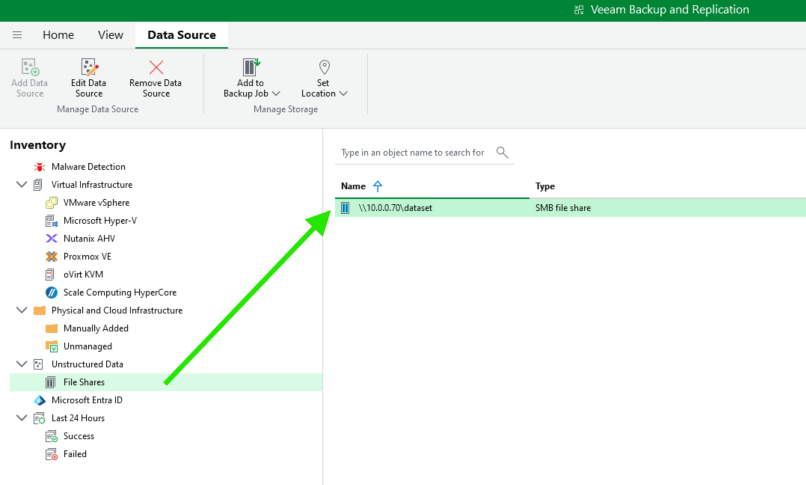Focus the object name search field
This screenshot has height=485, width=806.
413,153
